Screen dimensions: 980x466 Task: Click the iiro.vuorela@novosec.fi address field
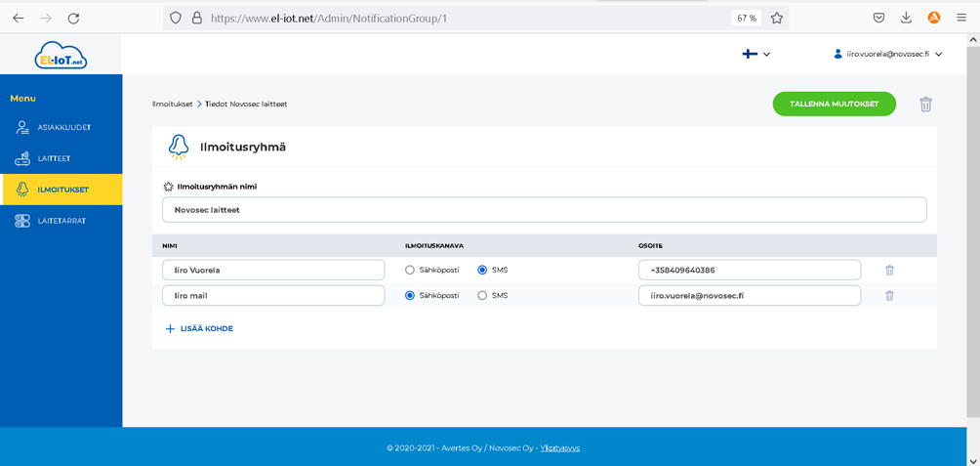[750, 296]
